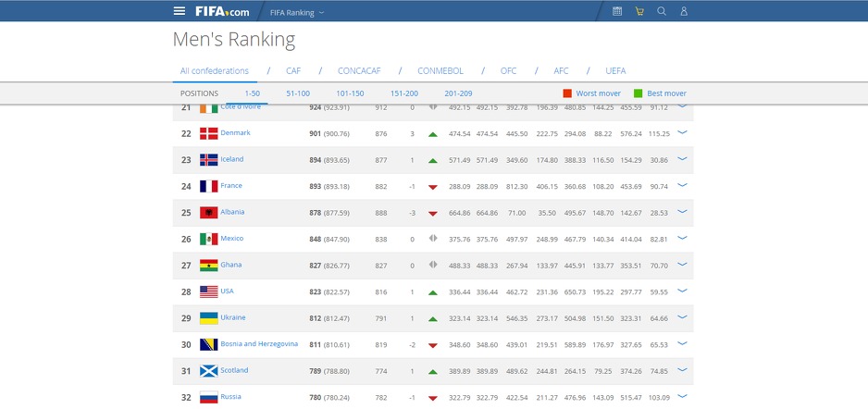Click the green Best mover swatch
This screenshot has height=409, width=868.
pyautogui.click(x=639, y=93)
